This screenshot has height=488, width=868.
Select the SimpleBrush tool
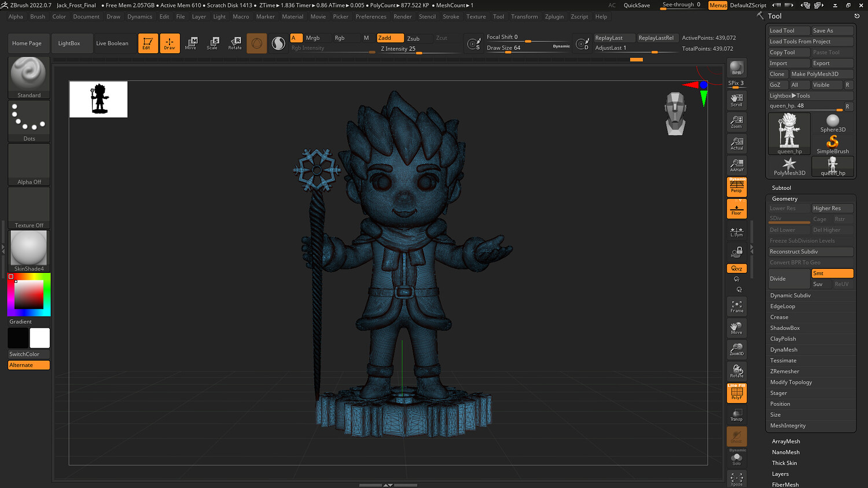(833, 145)
